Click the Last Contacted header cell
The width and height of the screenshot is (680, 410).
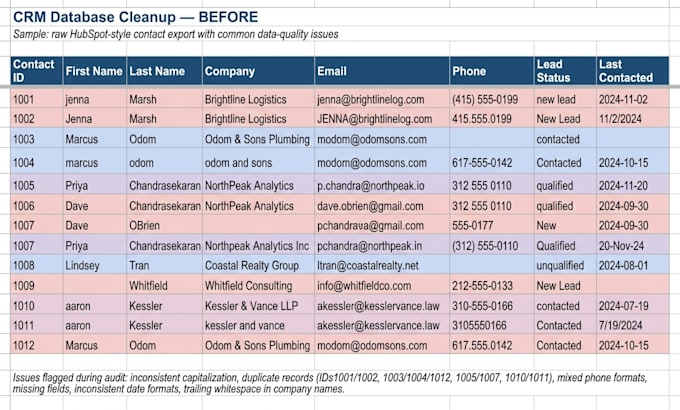click(x=633, y=71)
